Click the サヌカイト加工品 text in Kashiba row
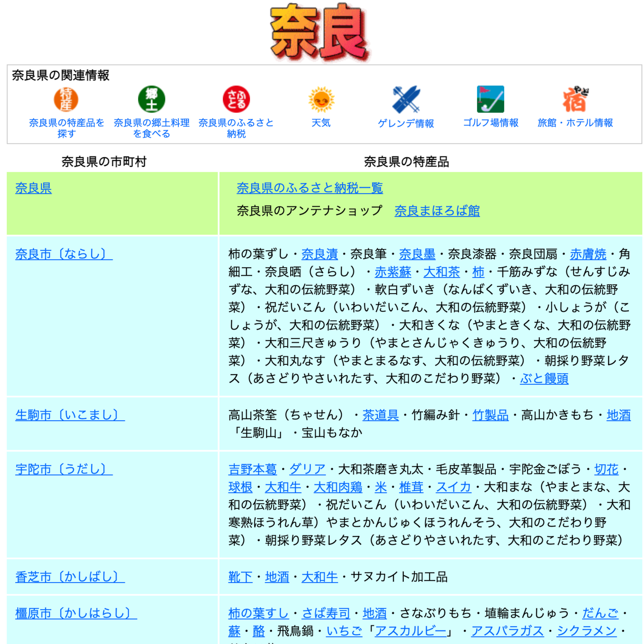Viewport: 644px width, 644px height. (x=399, y=577)
